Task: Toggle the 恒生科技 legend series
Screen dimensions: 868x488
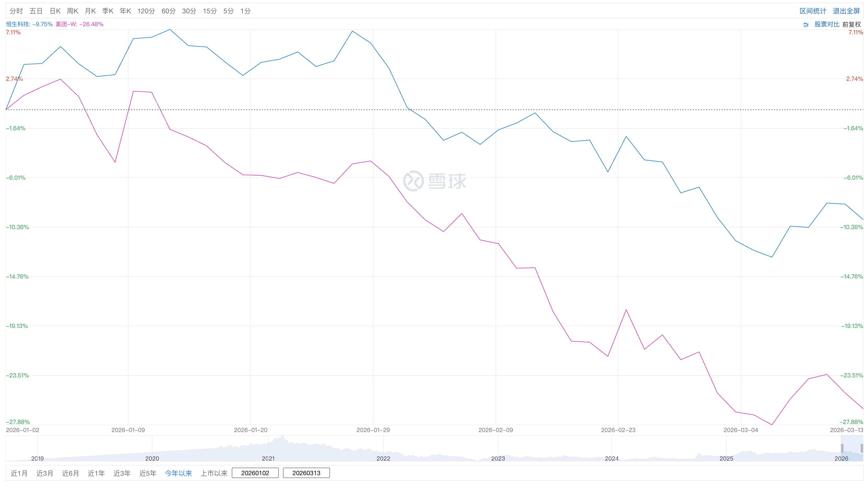Action: coord(29,24)
